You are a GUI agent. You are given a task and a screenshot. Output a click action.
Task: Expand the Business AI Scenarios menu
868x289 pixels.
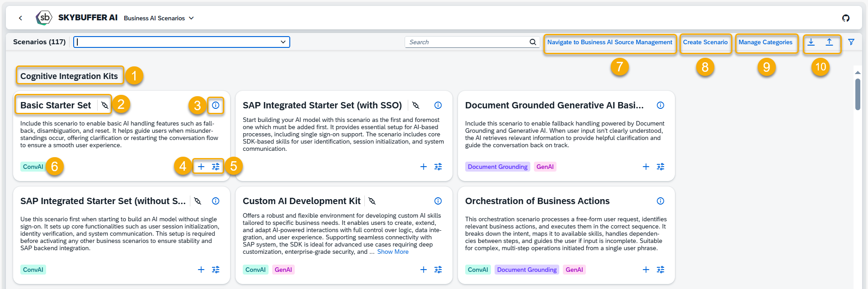point(159,18)
